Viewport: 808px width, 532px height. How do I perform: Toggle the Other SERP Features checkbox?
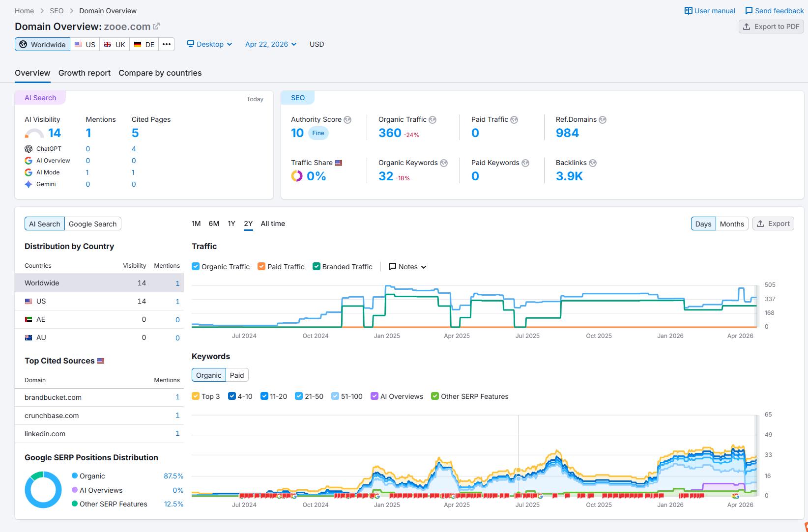(435, 396)
